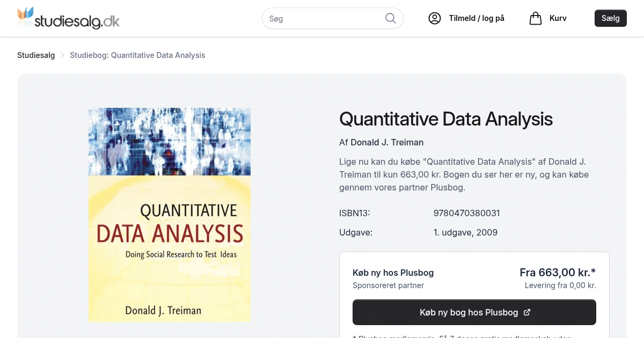Click the studiesalg.dk logo
Viewport: 644px width, 338px height.
[68, 18]
